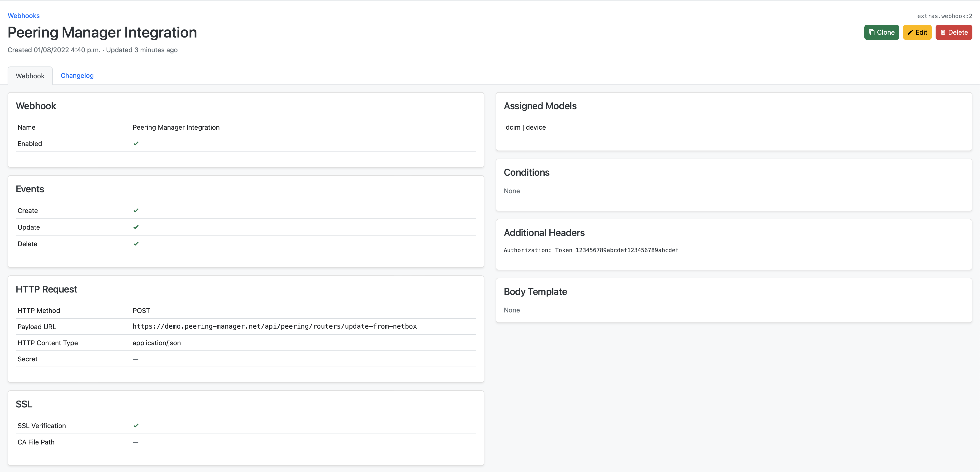Click the Delete button
980x472 pixels.
[954, 32]
